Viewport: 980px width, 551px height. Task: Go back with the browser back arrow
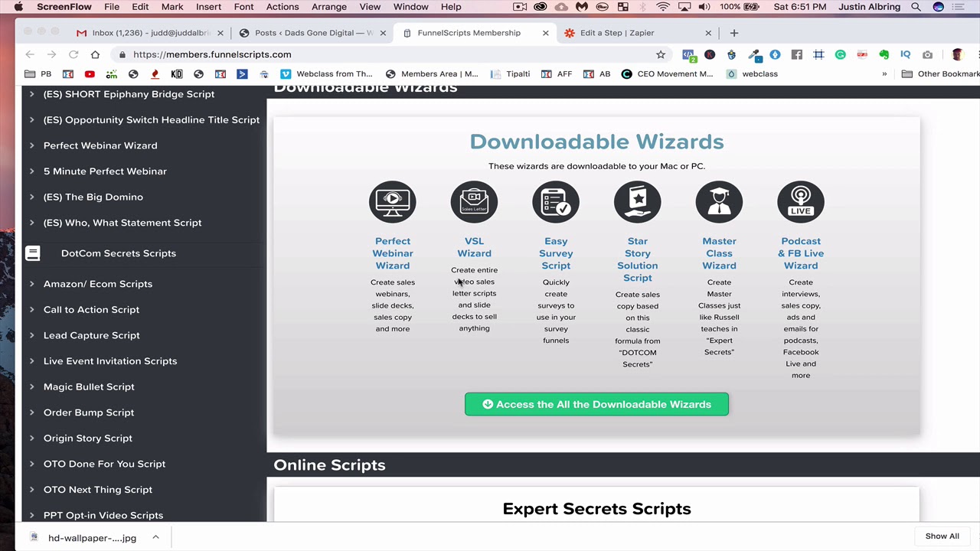coord(30,54)
